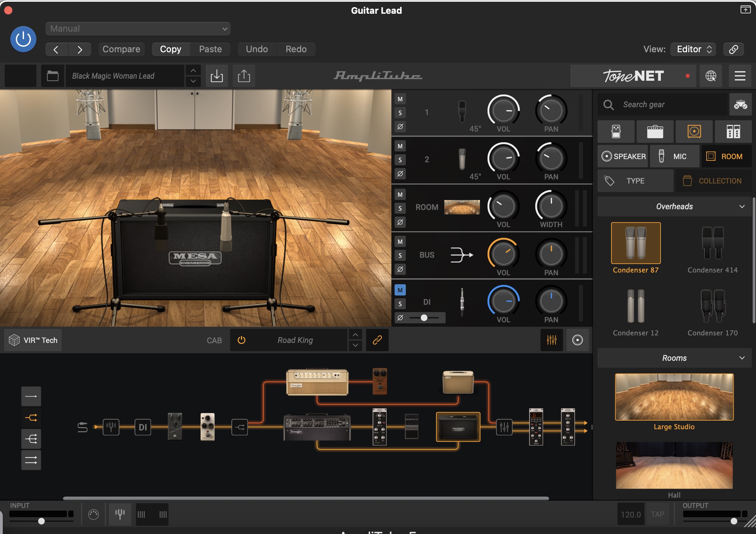756x534 pixels.
Task: Select the Condenser 414 overhead mics
Action: point(713,243)
